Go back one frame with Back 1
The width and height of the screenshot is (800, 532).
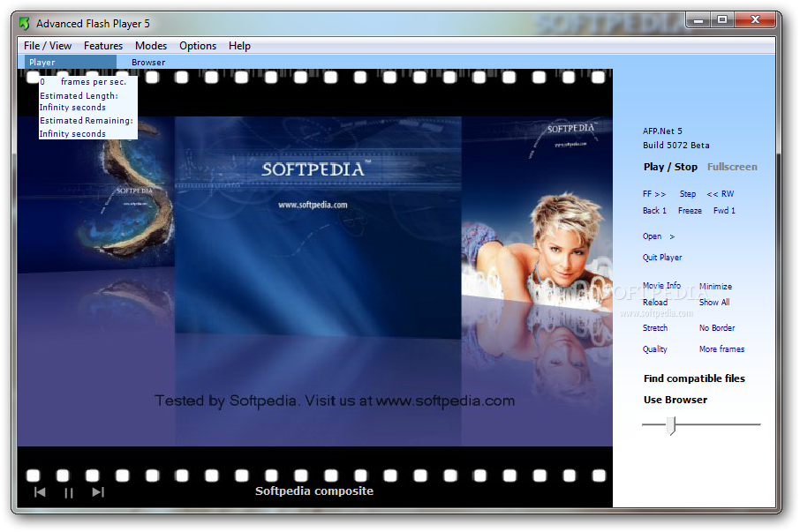point(654,211)
